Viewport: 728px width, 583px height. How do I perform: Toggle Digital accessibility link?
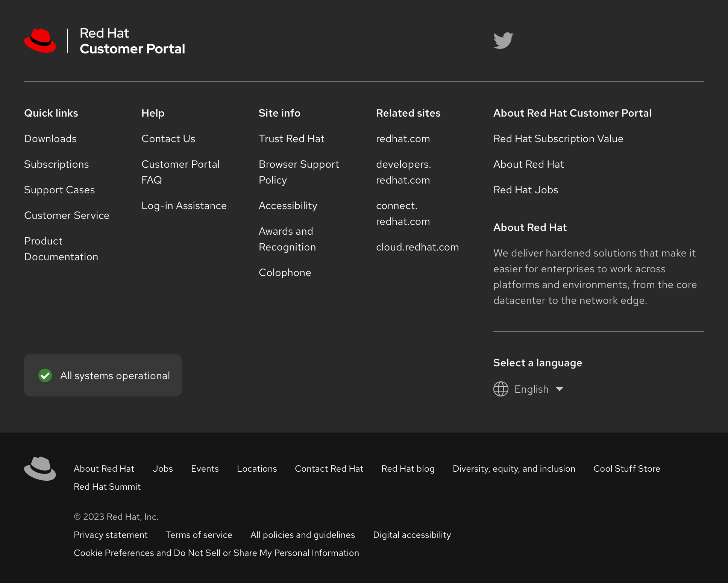(x=412, y=535)
